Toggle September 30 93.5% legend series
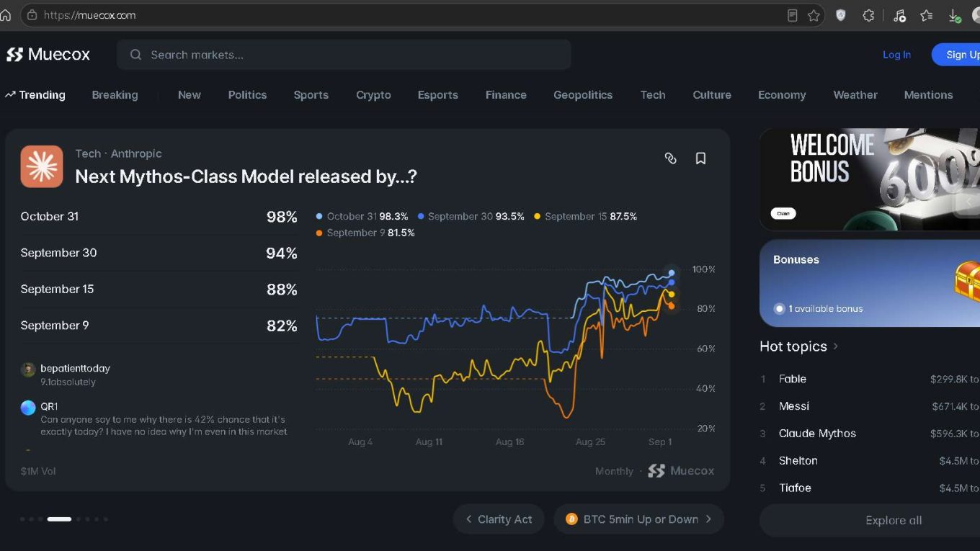 (x=471, y=216)
